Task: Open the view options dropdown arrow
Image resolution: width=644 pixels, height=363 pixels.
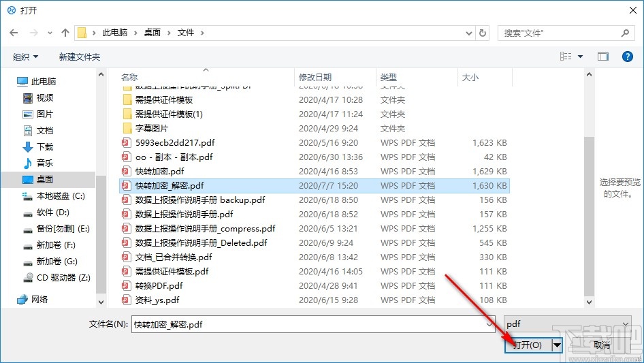Action: [580, 57]
